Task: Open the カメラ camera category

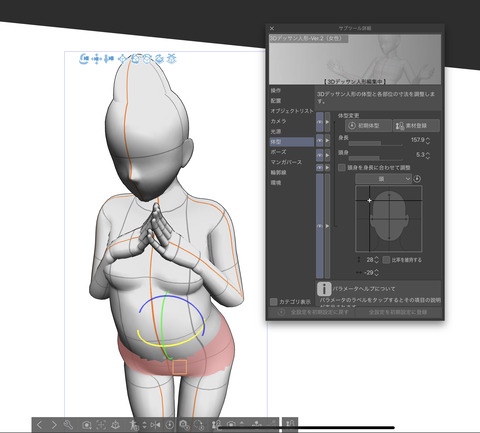Action: pos(278,121)
